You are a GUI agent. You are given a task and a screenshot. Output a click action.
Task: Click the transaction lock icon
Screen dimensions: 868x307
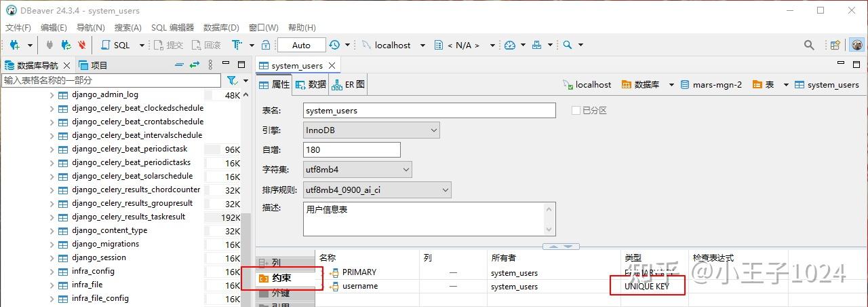[266, 45]
